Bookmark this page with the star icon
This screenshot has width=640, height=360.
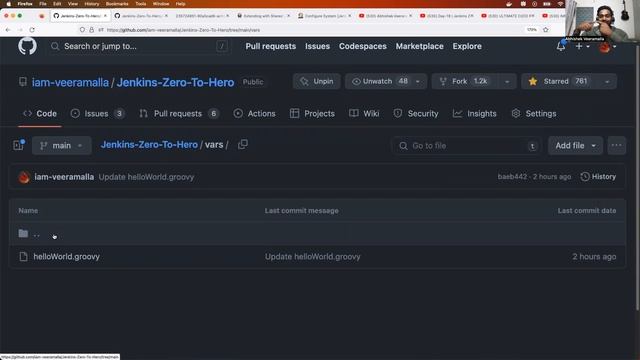[546, 30]
